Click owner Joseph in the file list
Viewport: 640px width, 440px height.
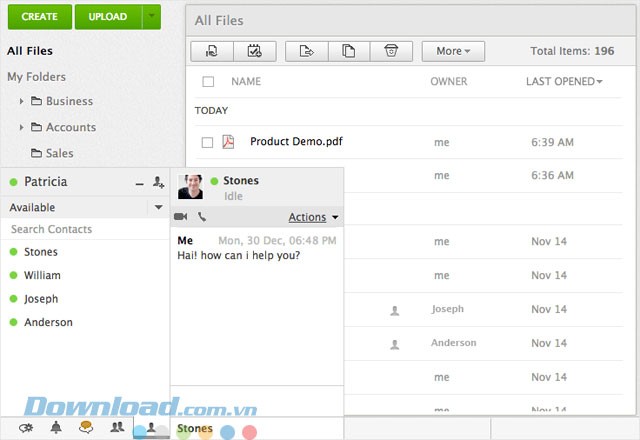click(x=448, y=309)
